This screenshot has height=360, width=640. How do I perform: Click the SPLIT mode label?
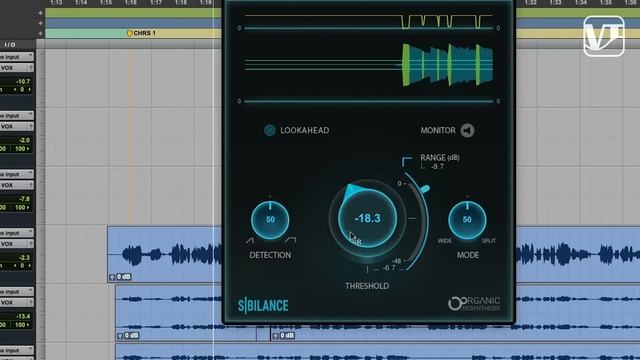coord(489,241)
